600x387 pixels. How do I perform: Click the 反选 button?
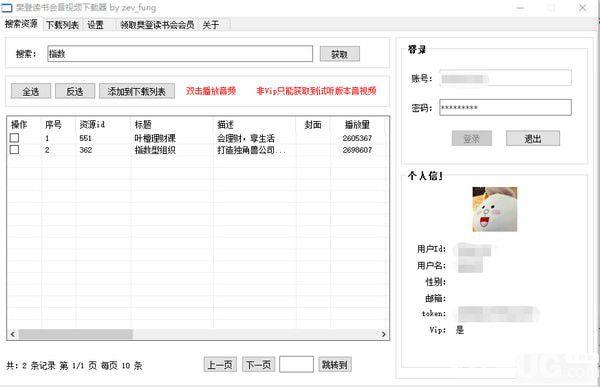click(x=75, y=91)
